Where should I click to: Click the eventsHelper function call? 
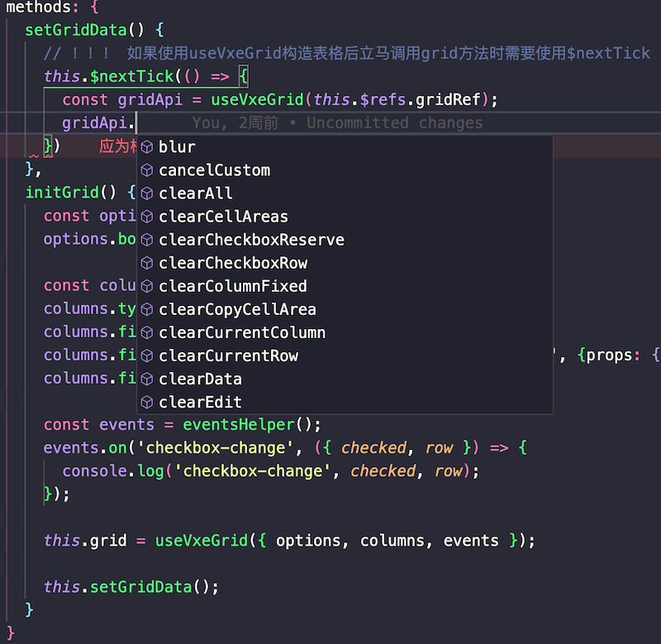point(238,425)
